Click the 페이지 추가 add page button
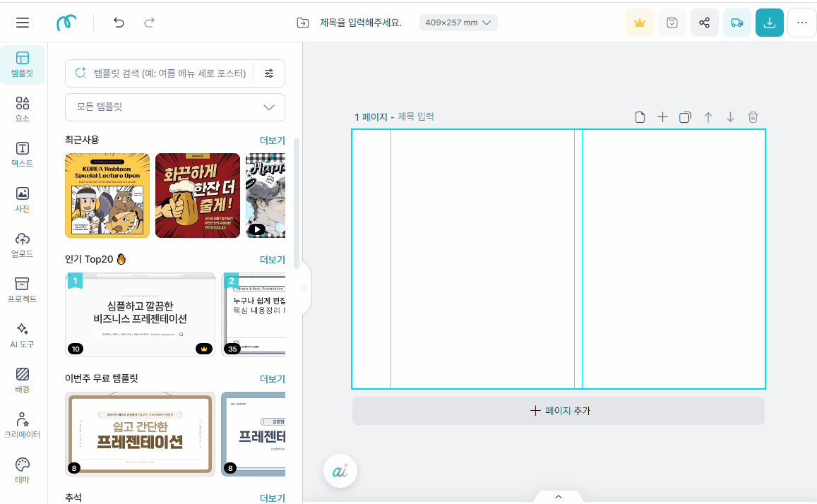 click(558, 410)
